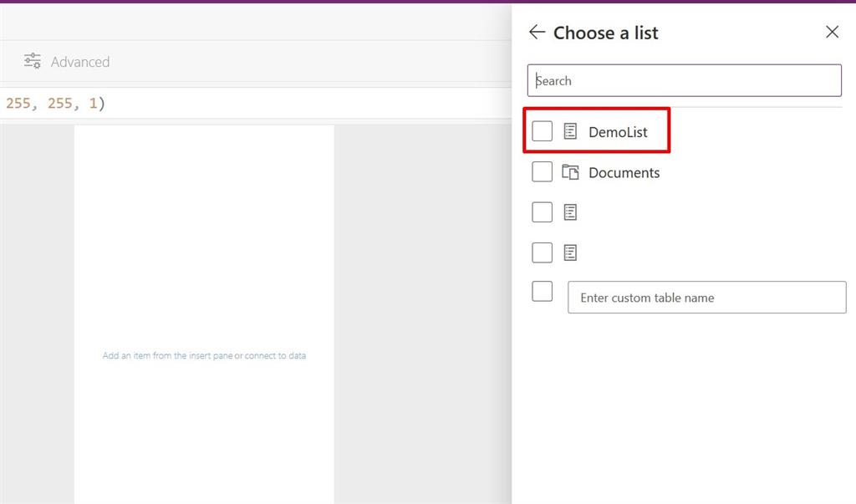
Task: Open Advanced settings via the sliders icon
Action: [x=32, y=60]
